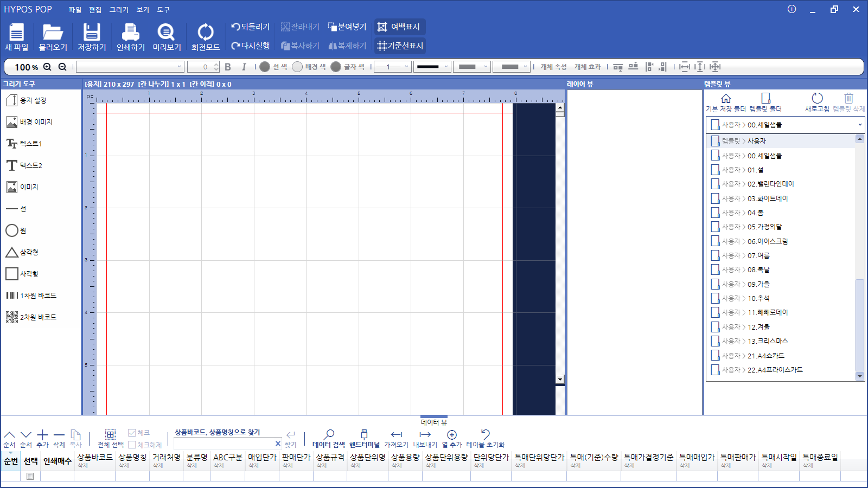Select the 2차원 바코드 QR tool
The width and height of the screenshot is (868, 488).
[x=31, y=317]
